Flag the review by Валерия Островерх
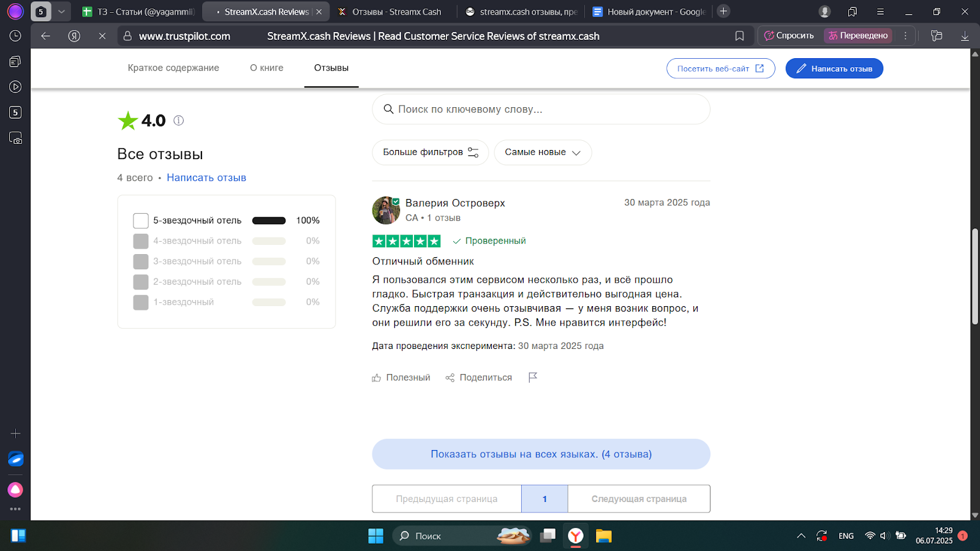Image resolution: width=980 pixels, height=551 pixels. [x=533, y=377]
